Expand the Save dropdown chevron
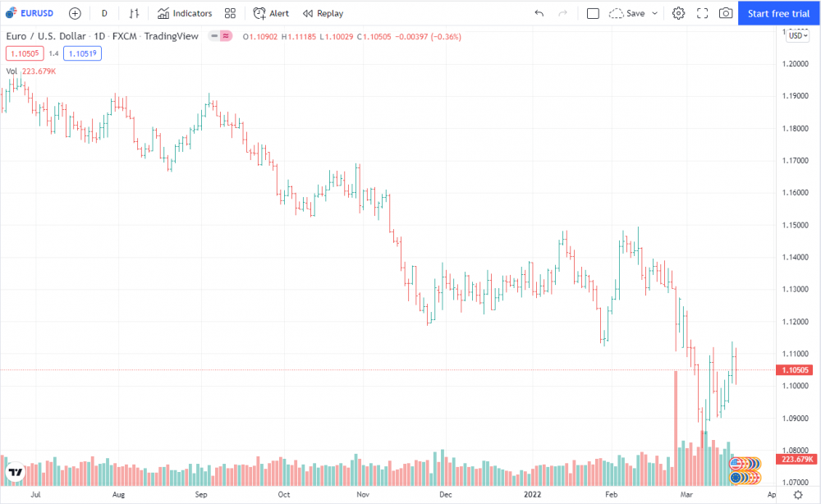This screenshot has height=504, width=821. [x=653, y=13]
